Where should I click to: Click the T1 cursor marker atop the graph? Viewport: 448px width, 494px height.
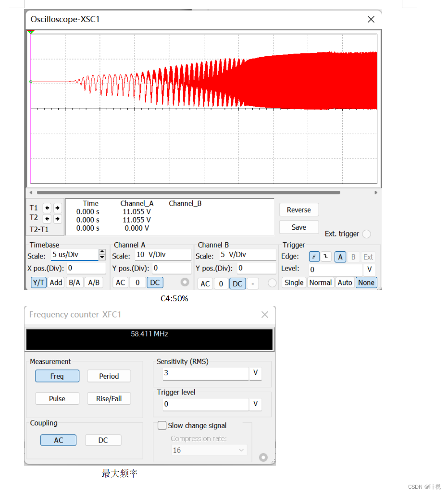pos(31,32)
